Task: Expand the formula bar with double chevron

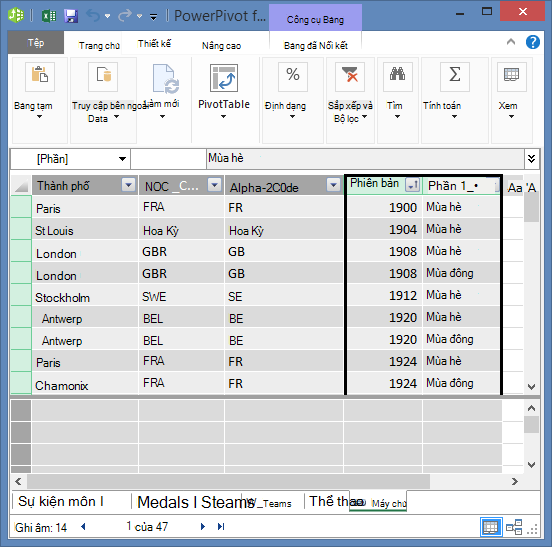Action: pyautogui.click(x=532, y=159)
